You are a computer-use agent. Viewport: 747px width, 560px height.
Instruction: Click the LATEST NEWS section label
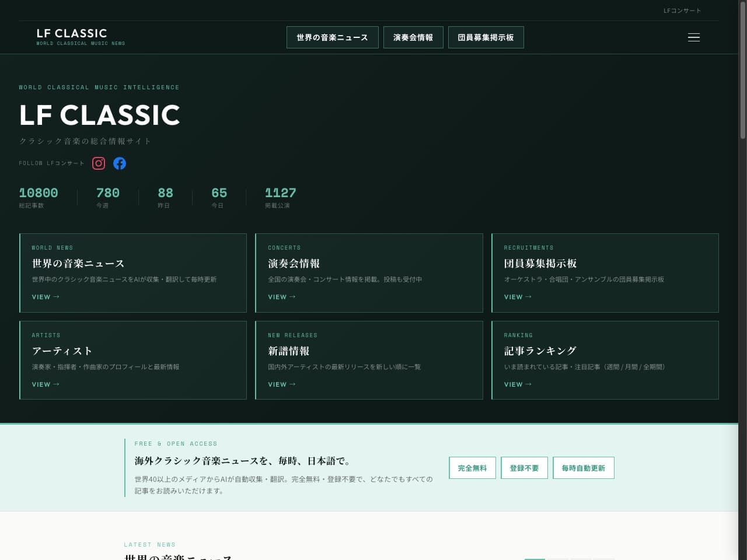tap(149, 544)
